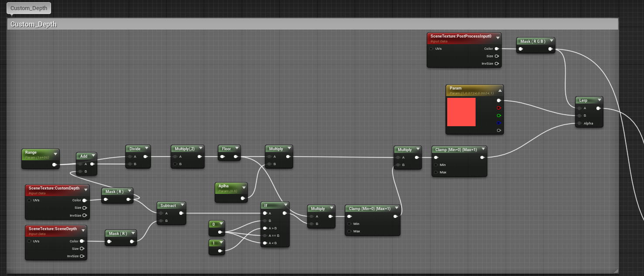The height and width of the screenshot is (276, 644).
Task: Select the SceneTexture:CustomDepth node title
Action: 54,188
